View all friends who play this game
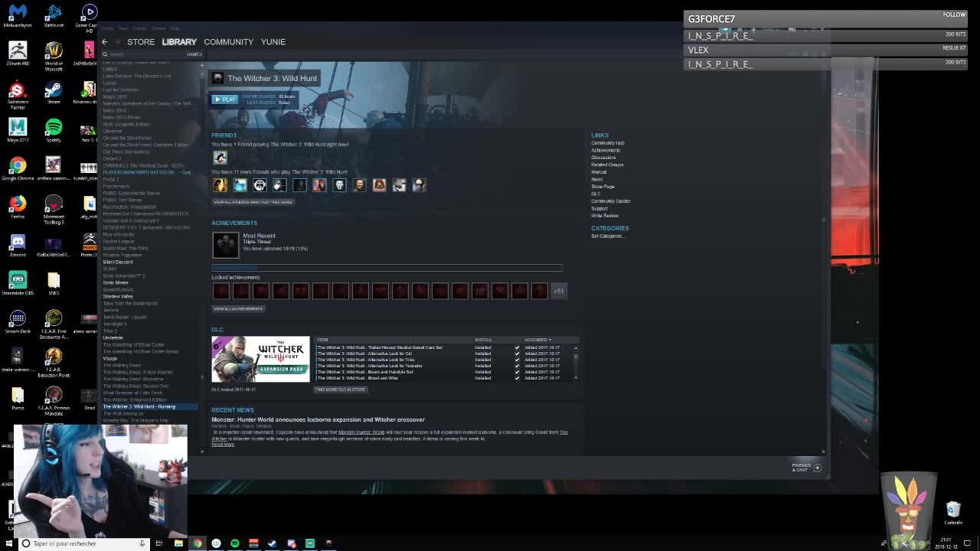Viewport: 980px width, 551px height. [253, 202]
